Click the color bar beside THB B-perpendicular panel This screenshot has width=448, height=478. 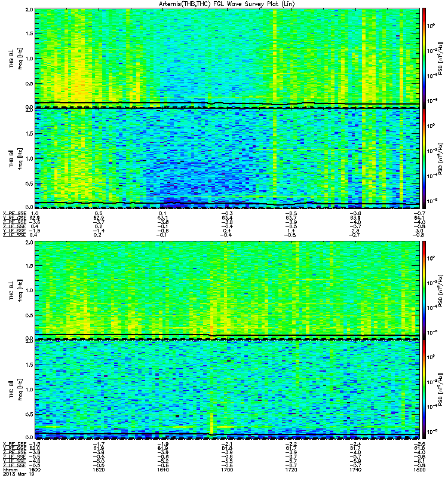[x=424, y=57]
